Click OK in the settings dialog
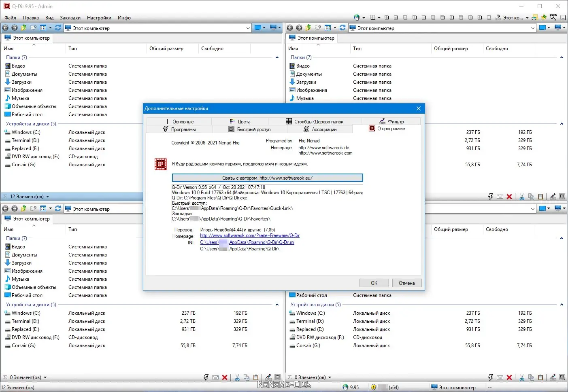This screenshot has width=568, height=392. pyautogui.click(x=374, y=283)
